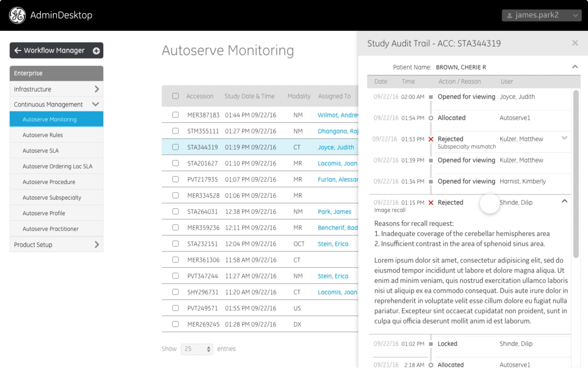The width and height of the screenshot is (588, 368).
Task: Check the box for PVT217935
Action: 175,179
